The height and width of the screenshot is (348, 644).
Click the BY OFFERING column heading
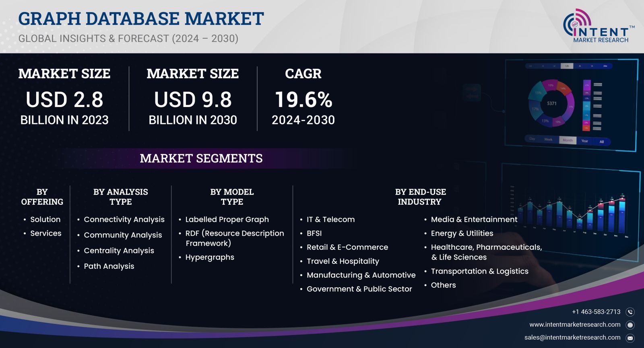point(42,197)
